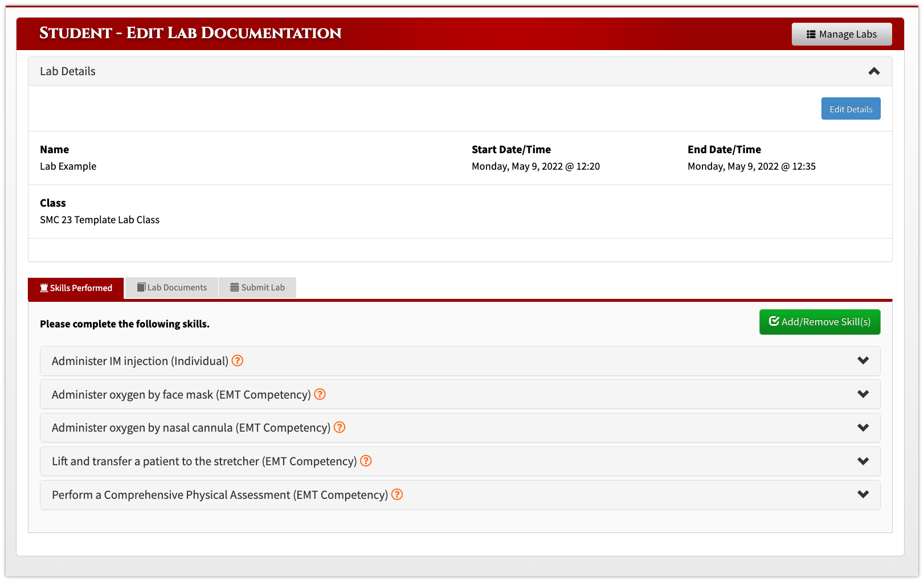Expand the Perform a Comprehensive Physical Assessment skill
This screenshot has height=582, width=924.
864,494
